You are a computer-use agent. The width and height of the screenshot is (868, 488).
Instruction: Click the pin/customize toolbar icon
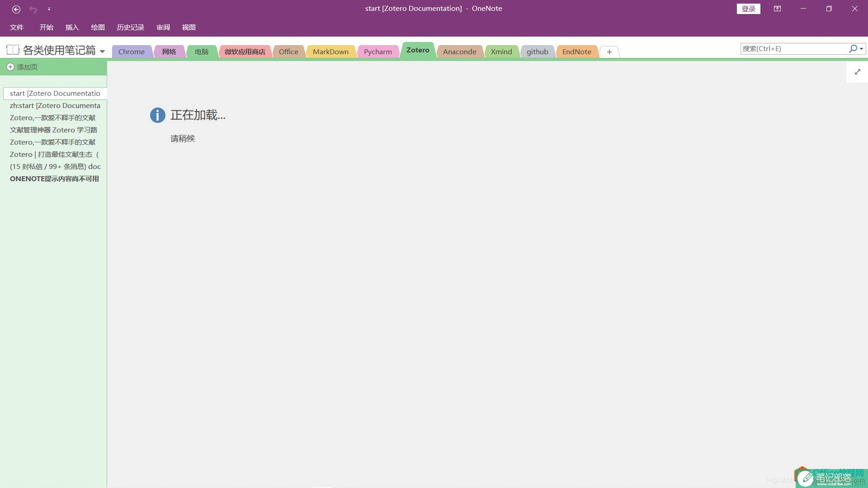(x=49, y=8)
